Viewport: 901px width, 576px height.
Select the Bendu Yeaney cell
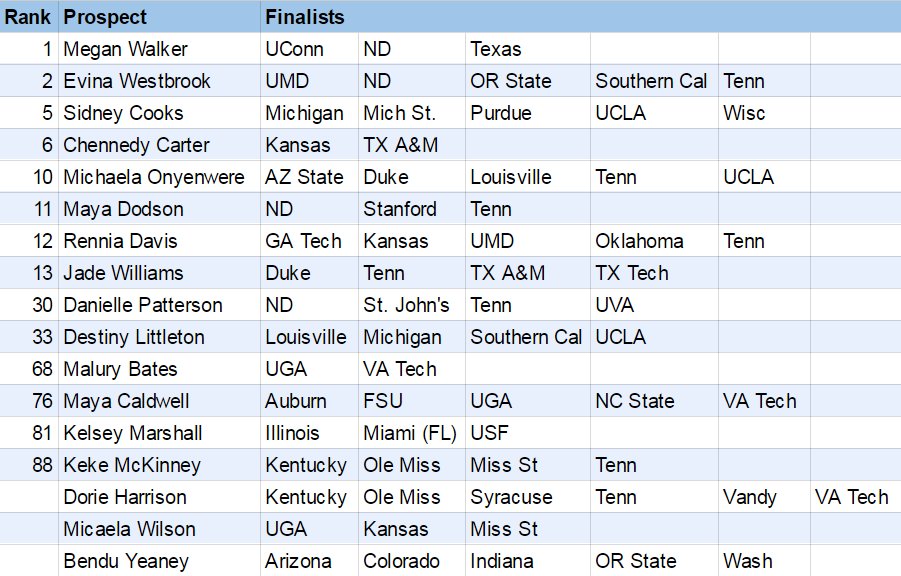tap(159, 560)
